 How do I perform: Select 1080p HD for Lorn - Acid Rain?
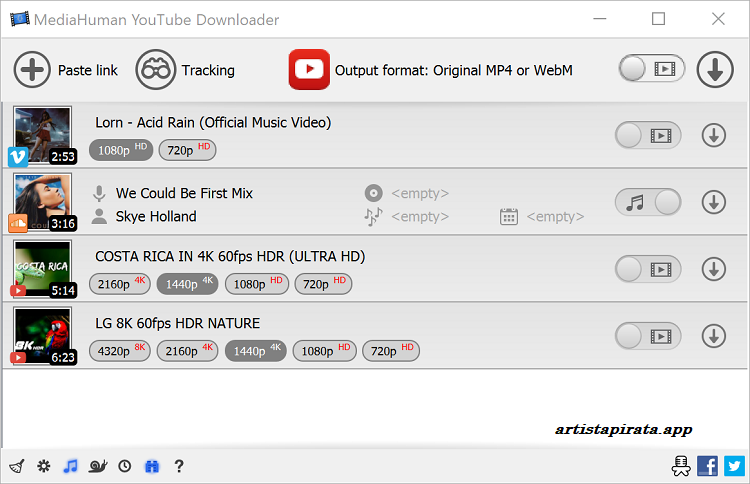coord(121,150)
